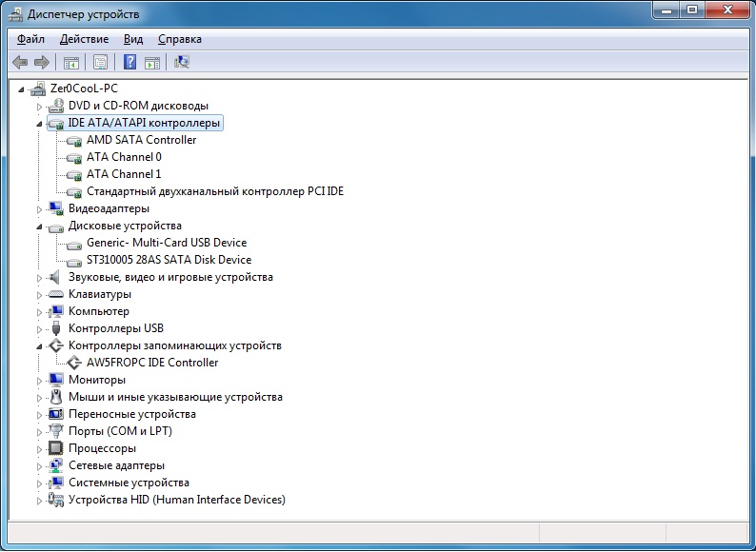Close the Диспетчер устройств window
The height and width of the screenshot is (552, 756).
[728, 10]
